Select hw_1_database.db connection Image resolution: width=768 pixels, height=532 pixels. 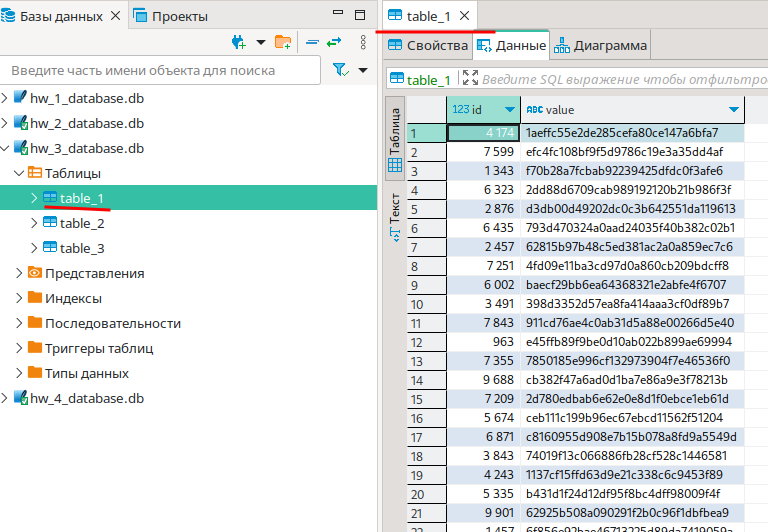[87, 98]
